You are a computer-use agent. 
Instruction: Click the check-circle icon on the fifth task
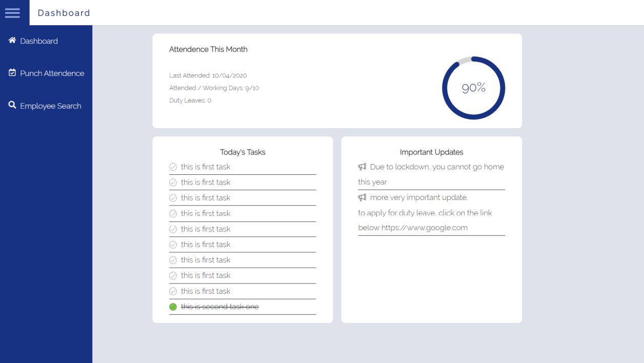pyautogui.click(x=173, y=229)
